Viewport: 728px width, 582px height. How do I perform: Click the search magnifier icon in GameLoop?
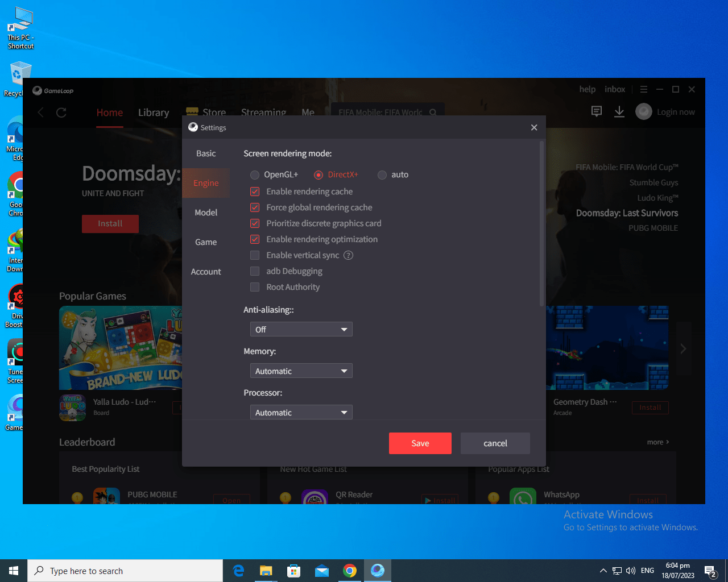coord(433,113)
